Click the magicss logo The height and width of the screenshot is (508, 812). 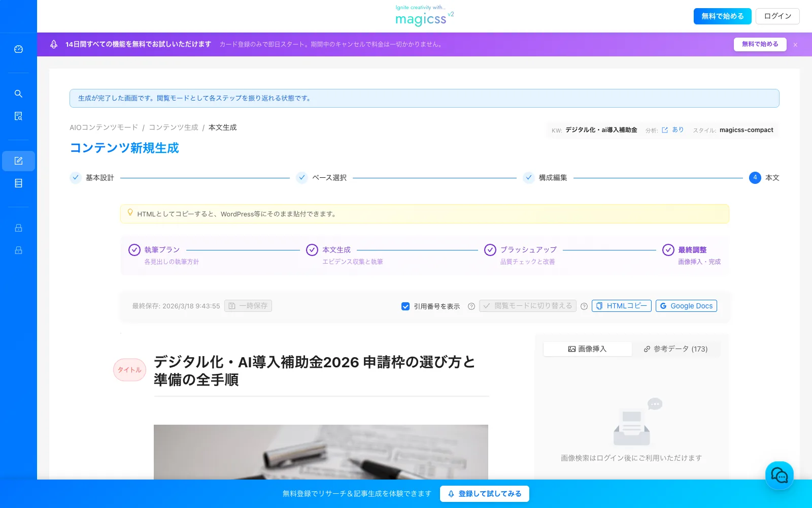pos(424,16)
